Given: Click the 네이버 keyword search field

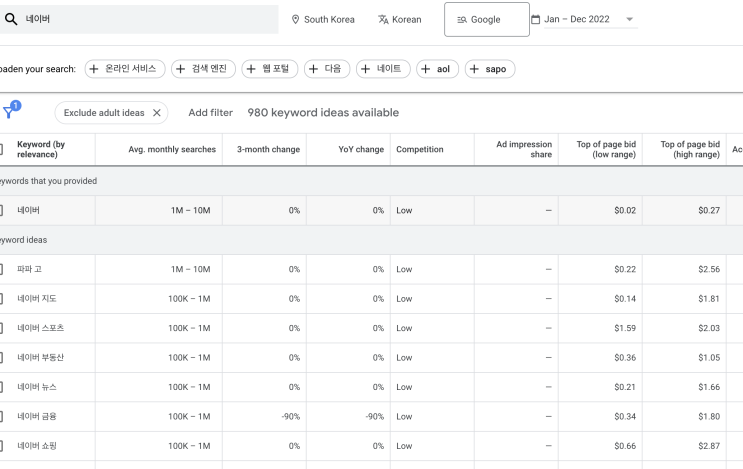Looking at the screenshot, I should pyautogui.click(x=139, y=19).
